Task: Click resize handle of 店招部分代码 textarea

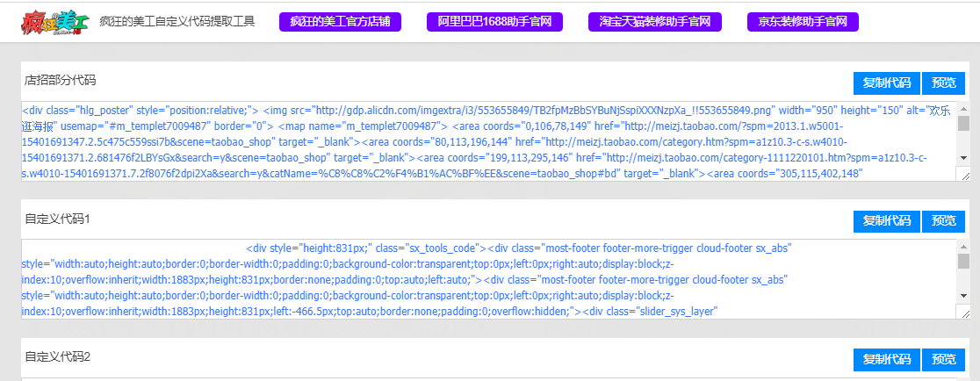Action: 964,176
